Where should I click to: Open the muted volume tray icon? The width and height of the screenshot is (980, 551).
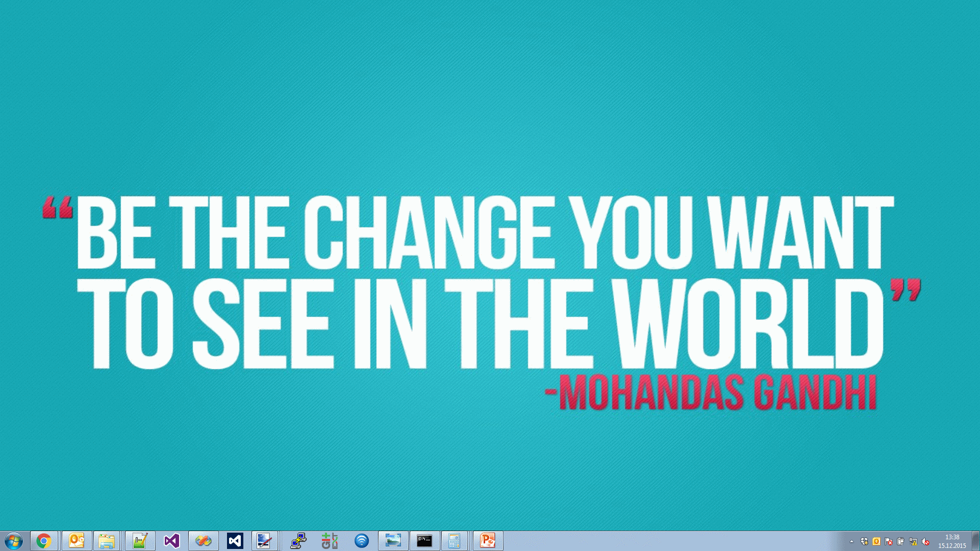pyautogui.click(x=925, y=541)
